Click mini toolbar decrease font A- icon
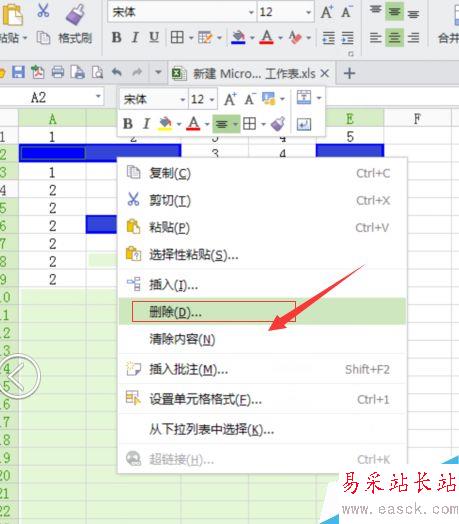 (250, 99)
